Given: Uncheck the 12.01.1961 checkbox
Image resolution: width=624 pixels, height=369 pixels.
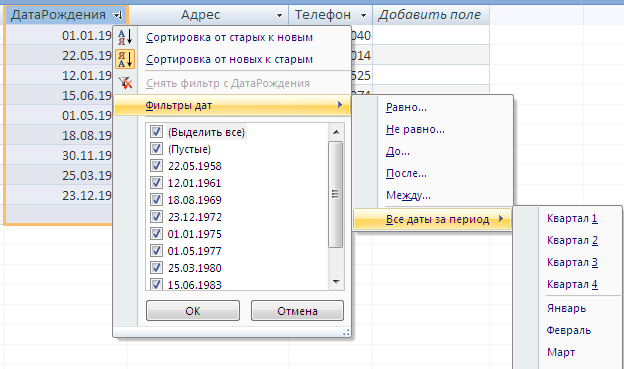Looking at the screenshot, I should tap(156, 183).
